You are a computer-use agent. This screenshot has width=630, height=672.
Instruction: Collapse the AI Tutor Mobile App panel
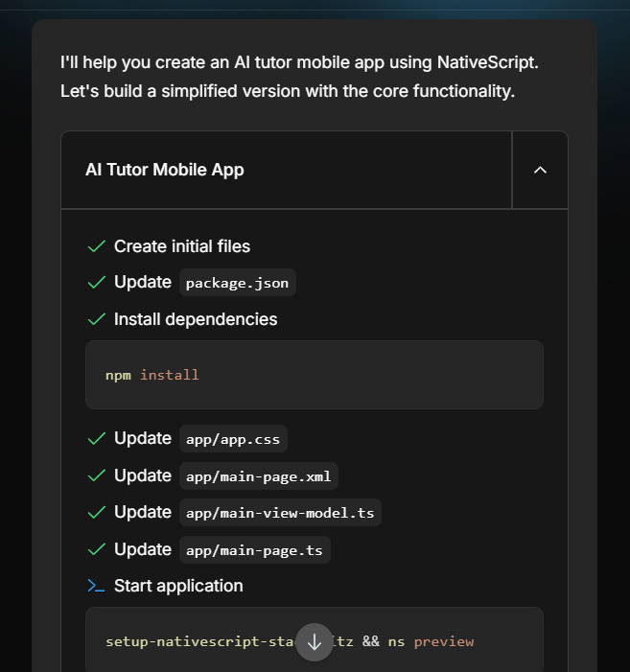(540, 170)
